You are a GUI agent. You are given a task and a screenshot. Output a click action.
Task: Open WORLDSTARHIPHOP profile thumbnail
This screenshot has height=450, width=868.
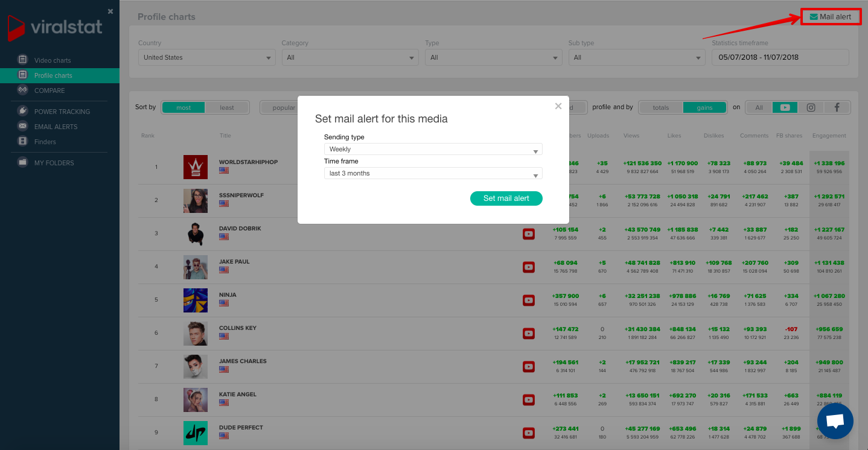196,166
